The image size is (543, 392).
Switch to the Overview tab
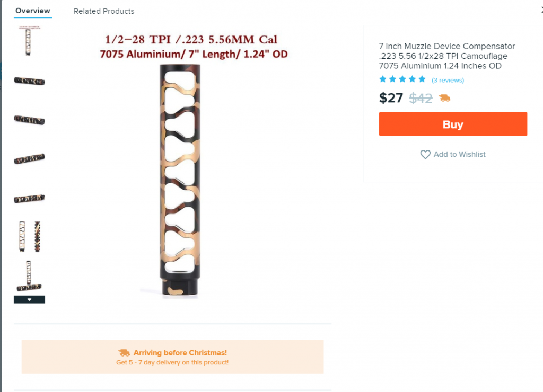(33, 11)
